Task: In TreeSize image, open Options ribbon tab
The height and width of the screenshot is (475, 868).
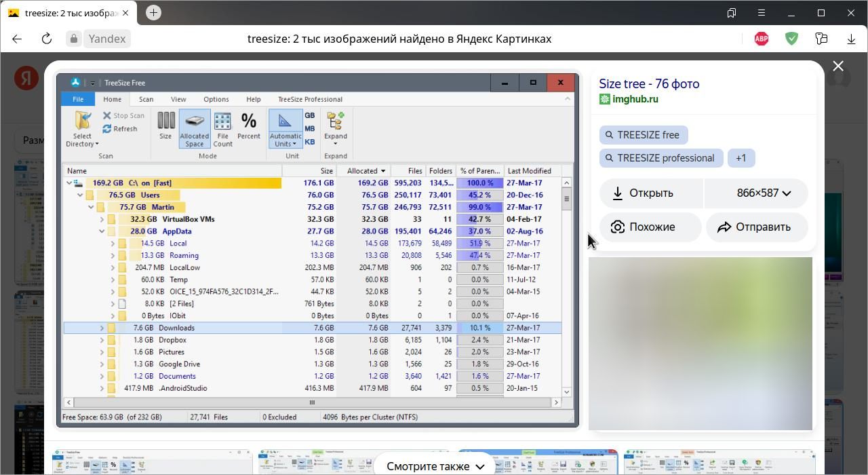Action: [x=216, y=99]
